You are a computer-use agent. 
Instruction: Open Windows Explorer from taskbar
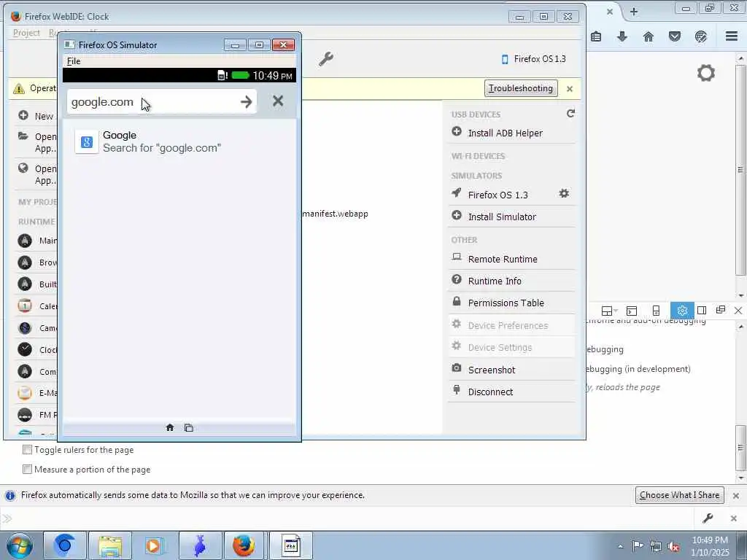point(110,545)
